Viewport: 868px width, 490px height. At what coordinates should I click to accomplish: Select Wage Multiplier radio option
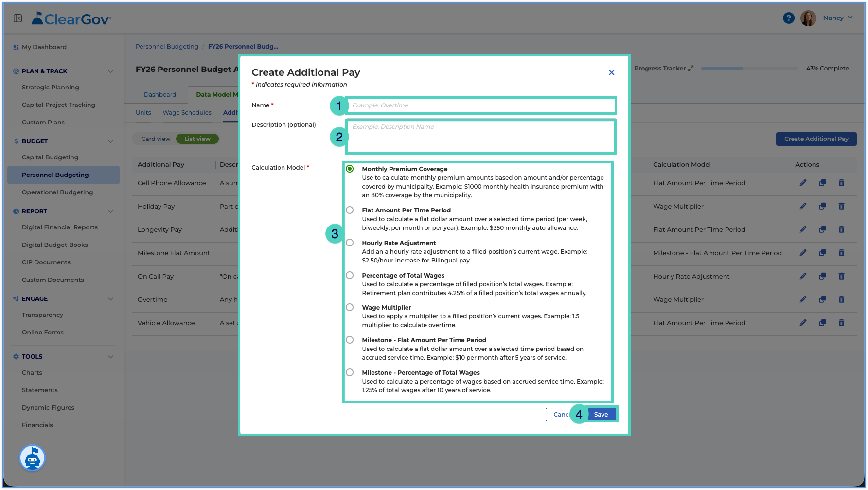pos(350,307)
